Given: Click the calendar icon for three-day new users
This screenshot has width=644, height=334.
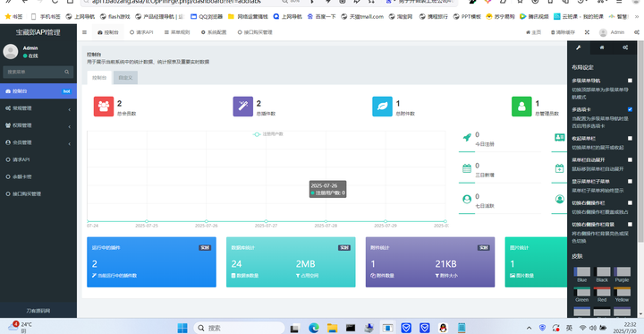Looking at the screenshot, I should 467,168.
